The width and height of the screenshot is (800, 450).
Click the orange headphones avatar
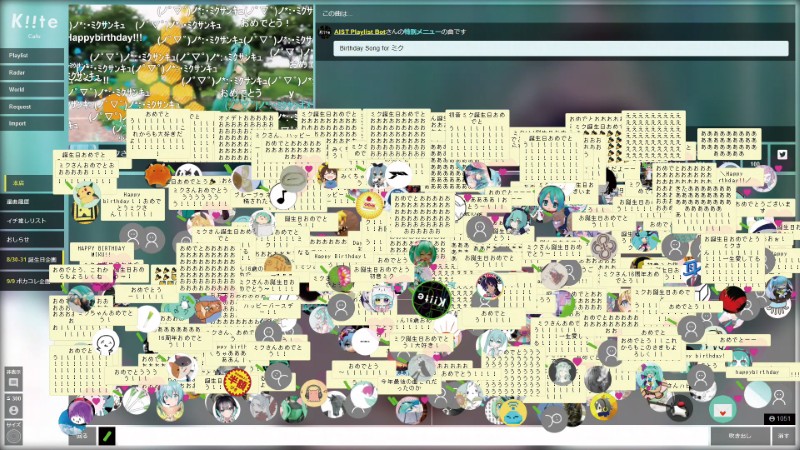click(314, 393)
